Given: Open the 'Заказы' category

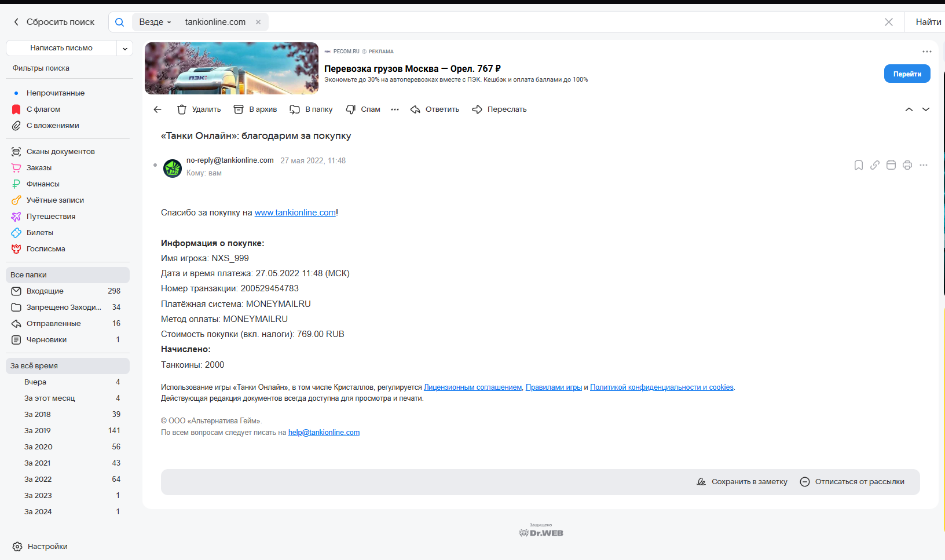Looking at the screenshot, I should [39, 168].
